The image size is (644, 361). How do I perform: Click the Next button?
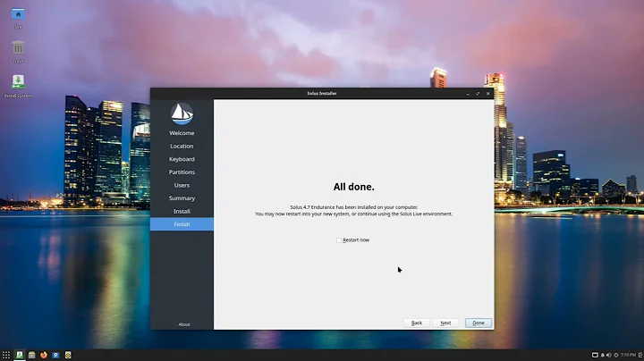pos(445,323)
